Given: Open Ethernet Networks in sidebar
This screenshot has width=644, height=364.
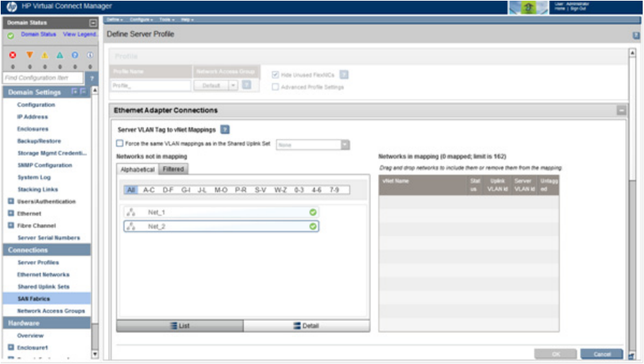Looking at the screenshot, I should [x=43, y=275].
